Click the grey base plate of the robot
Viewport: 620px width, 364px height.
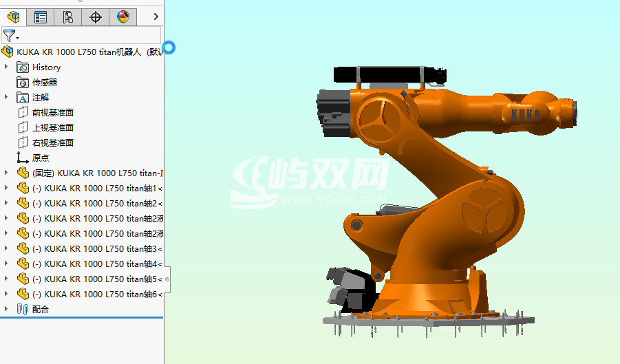pyautogui.click(x=429, y=321)
